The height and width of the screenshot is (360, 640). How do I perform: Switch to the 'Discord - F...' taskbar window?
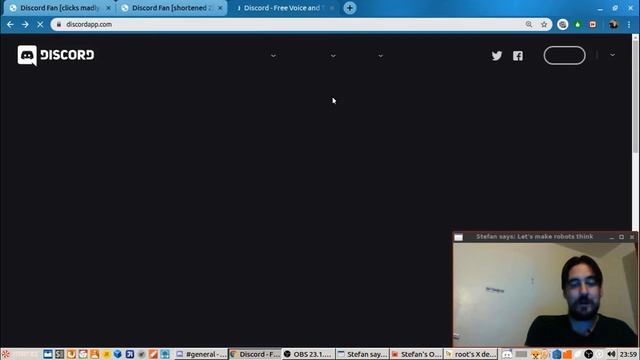255,354
